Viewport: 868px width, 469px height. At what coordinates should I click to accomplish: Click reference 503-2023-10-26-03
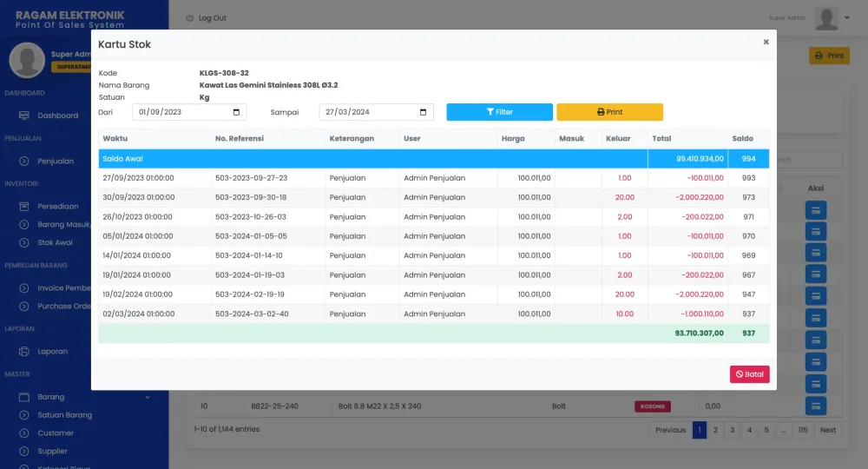(x=250, y=217)
